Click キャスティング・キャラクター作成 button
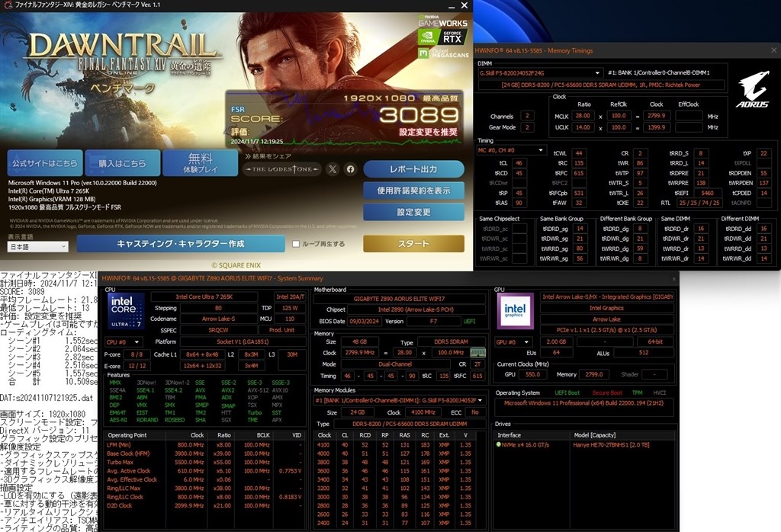Image resolution: width=781 pixels, height=532 pixels. 180,244
